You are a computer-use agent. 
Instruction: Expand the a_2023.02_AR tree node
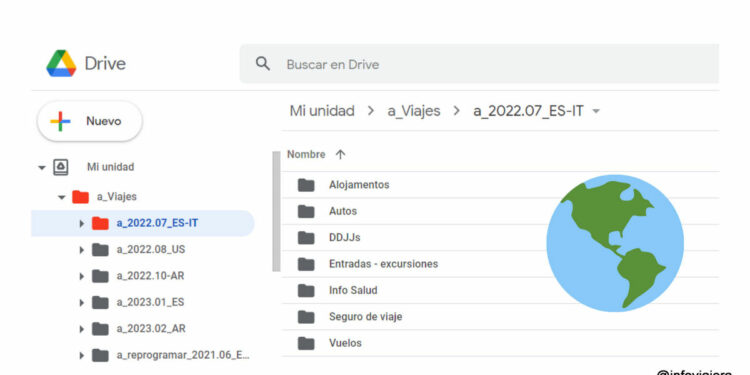click(82, 329)
